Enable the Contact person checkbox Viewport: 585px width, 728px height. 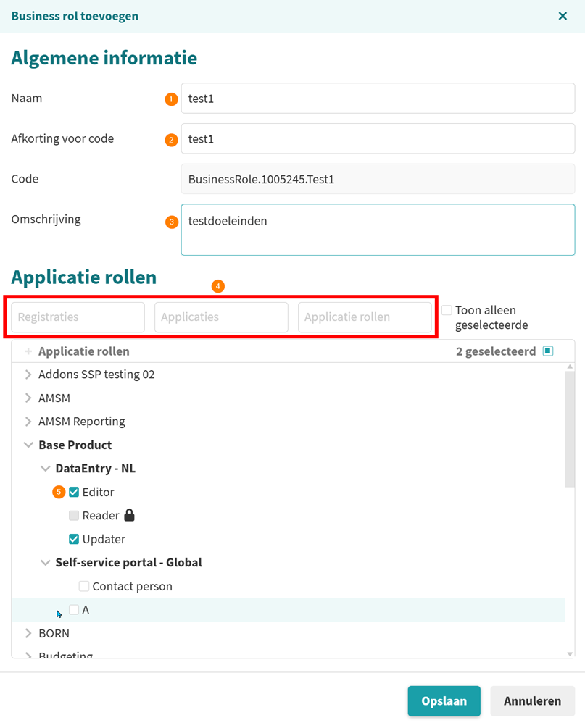click(84, 586)
